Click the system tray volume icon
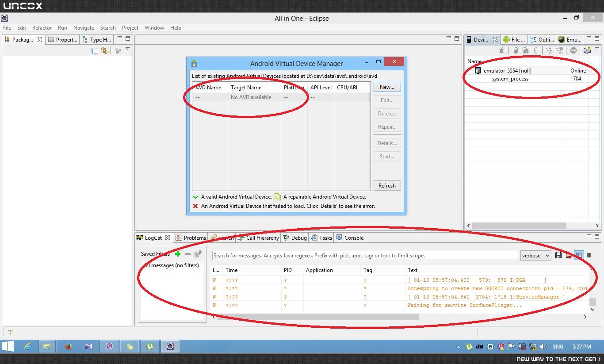Viewport: 604px width, 364px height. [543, 347]
